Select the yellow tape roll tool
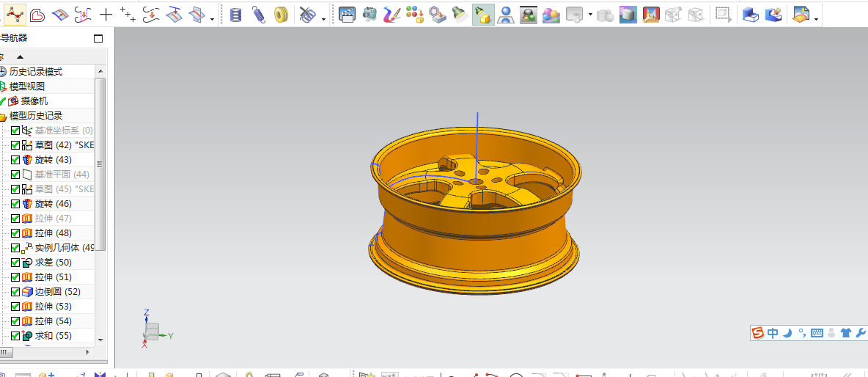868x377 pixels. coord(282,15)
